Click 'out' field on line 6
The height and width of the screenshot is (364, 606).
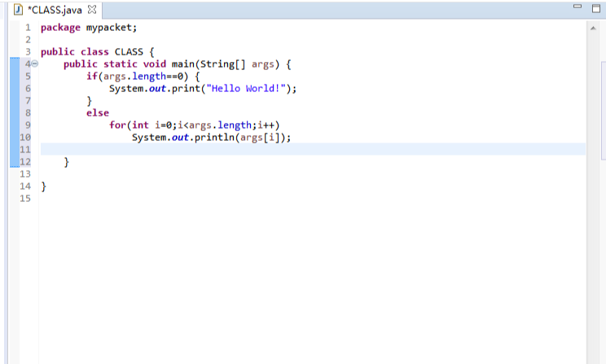157,89
